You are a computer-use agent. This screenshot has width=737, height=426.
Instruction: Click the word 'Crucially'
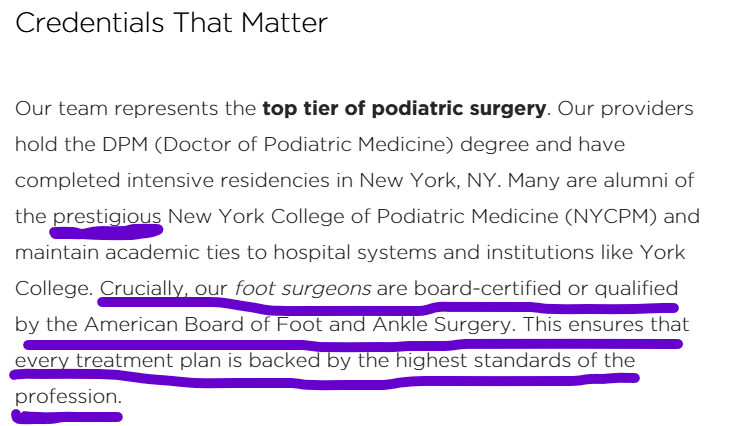tap(141, 289)
